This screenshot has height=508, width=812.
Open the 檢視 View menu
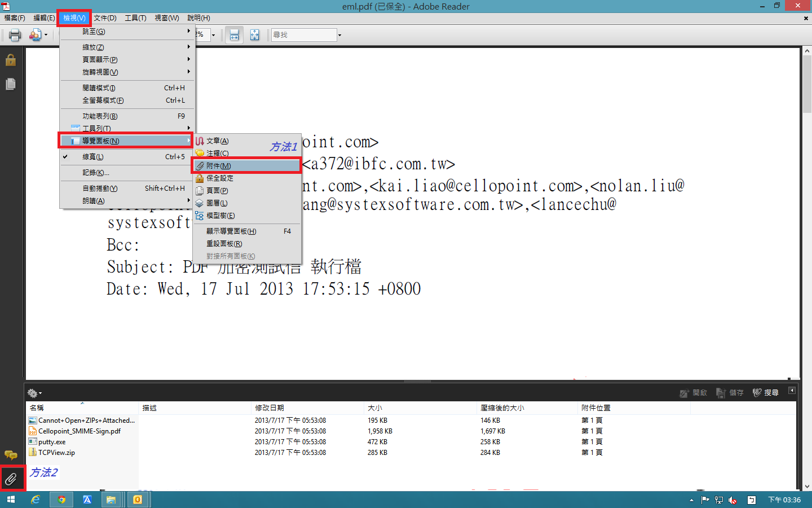click(74, 18)
